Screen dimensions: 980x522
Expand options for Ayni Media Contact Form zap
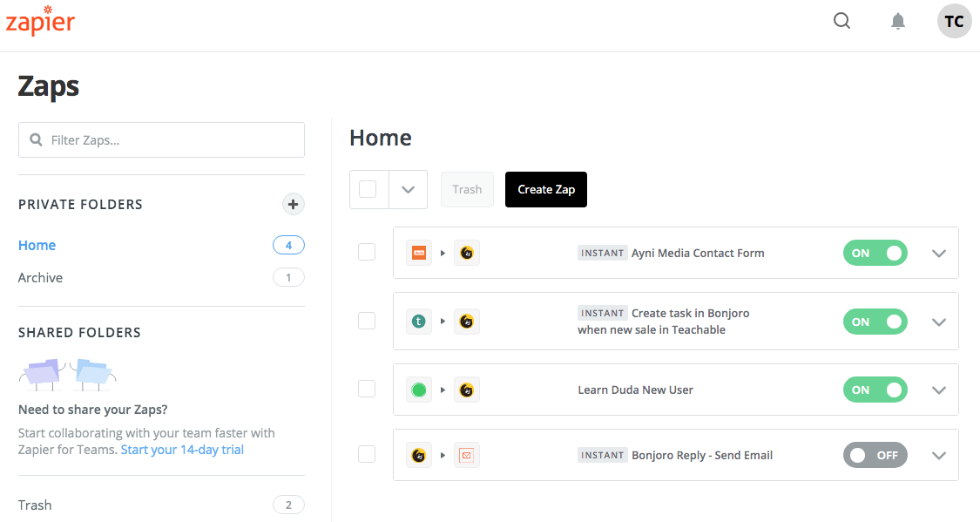click(939, 254)
